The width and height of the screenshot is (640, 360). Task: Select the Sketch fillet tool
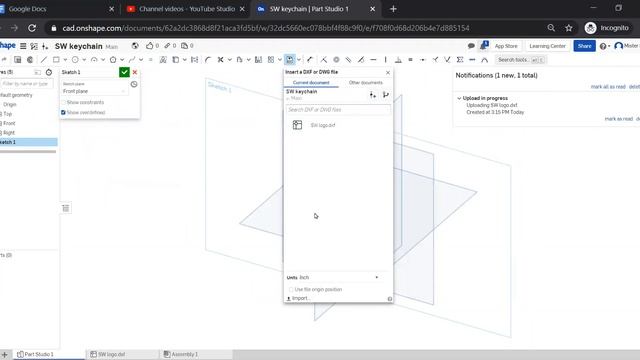(x=208, y=60)
